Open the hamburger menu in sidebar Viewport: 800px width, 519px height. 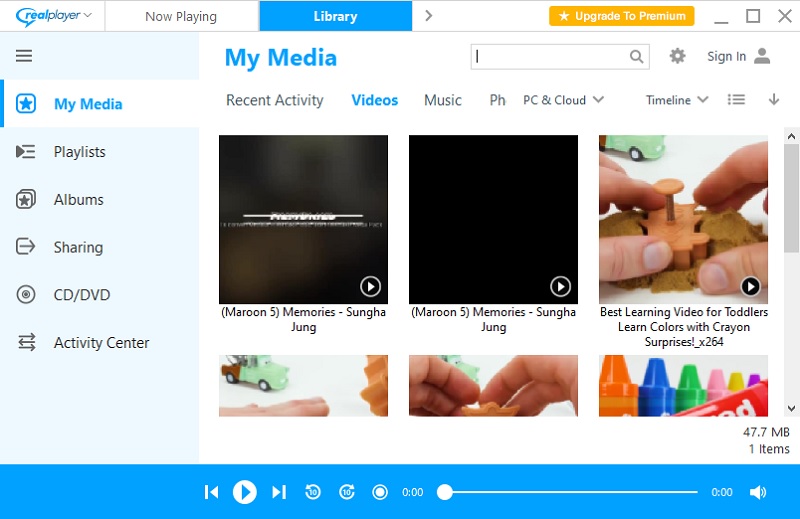[x=24, y=56]
